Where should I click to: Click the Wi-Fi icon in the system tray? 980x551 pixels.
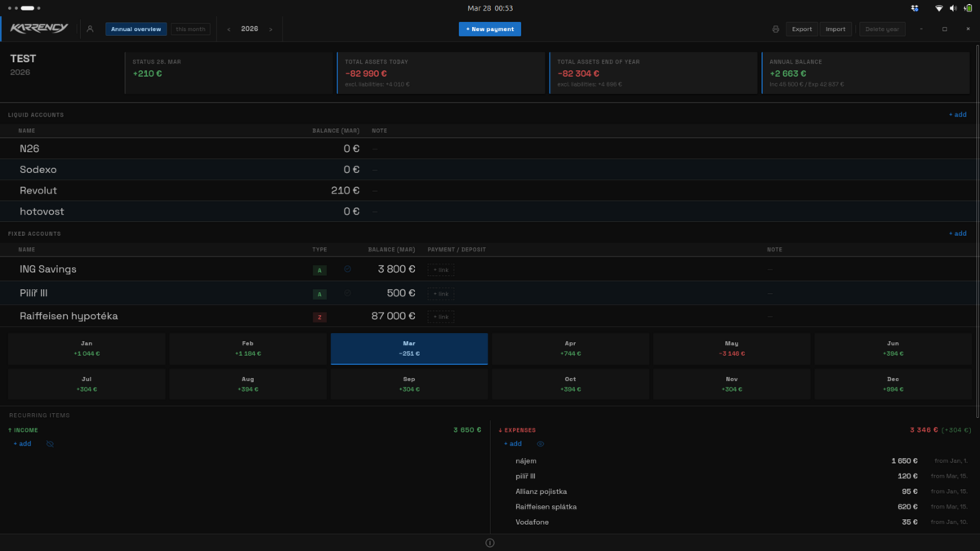pos(939,8)
